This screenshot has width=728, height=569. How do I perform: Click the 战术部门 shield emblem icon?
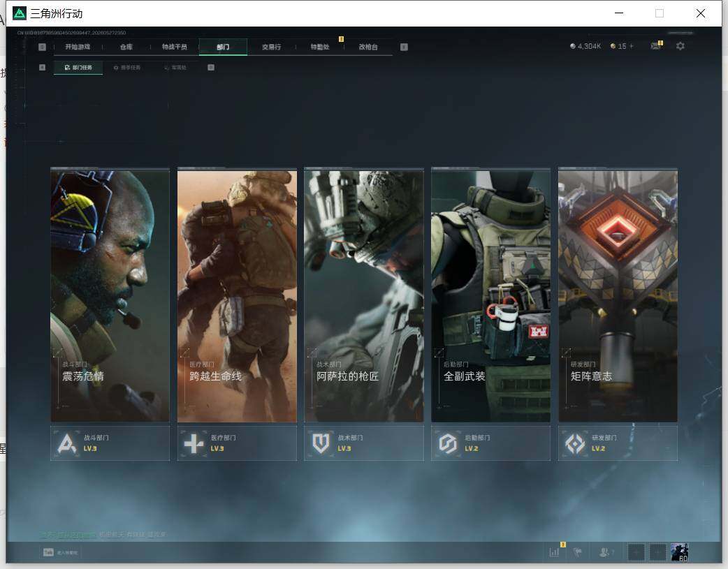pos(321,443)
